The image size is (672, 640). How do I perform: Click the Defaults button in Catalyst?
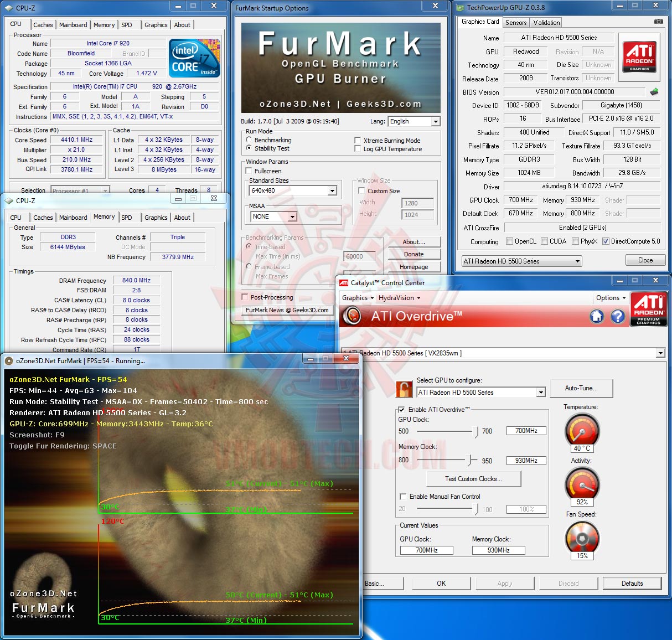pos(632,584)
